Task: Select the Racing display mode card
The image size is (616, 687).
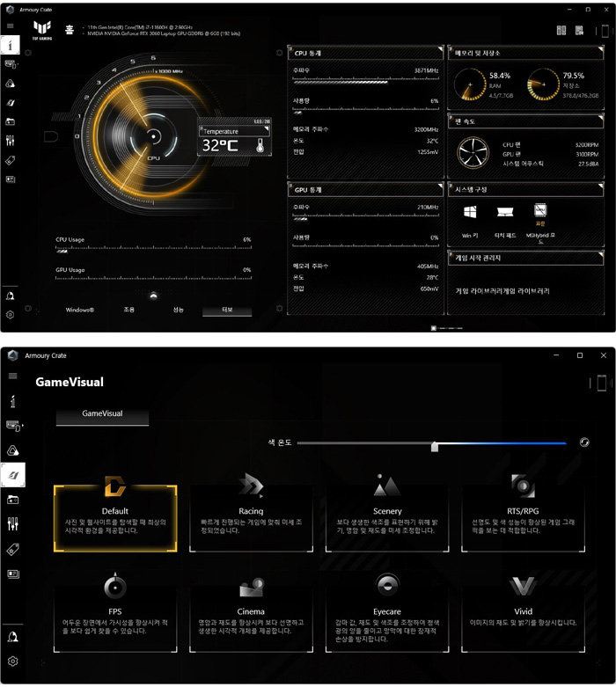Action: [251, 518]
